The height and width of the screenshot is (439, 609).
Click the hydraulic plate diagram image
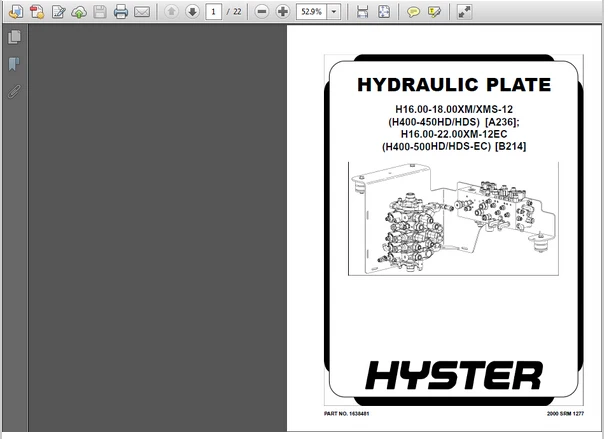(x=453, y=219)
